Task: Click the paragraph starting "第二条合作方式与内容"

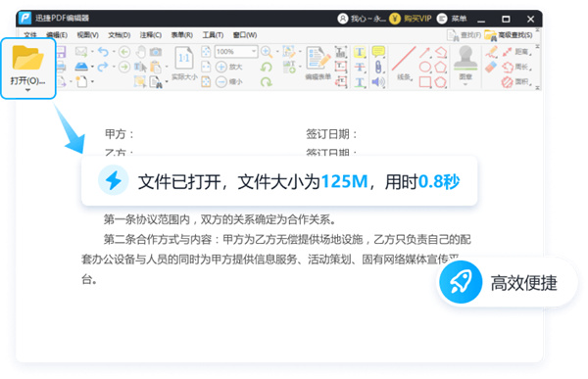Action: pos(276,259)
